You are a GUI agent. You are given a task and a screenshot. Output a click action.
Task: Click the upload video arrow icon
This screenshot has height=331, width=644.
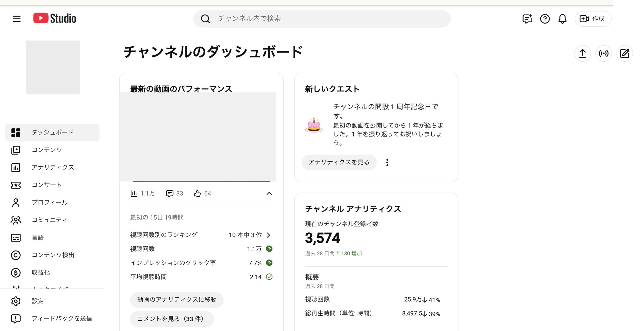pyautogui.click(x=583, y=53)
